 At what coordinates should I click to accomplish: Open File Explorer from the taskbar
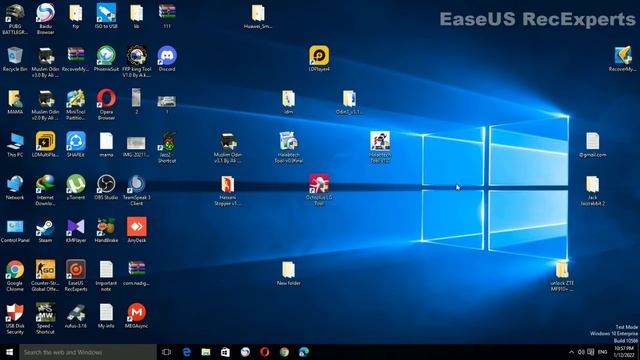[206, 352]
